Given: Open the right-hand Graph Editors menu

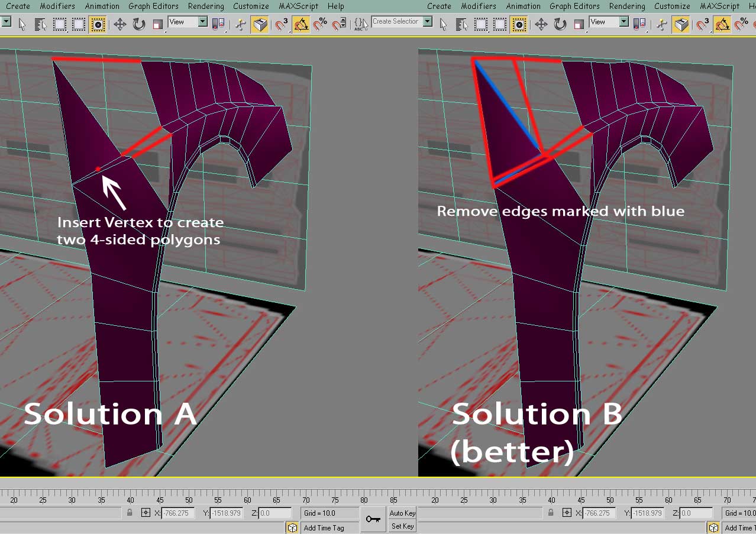Looking at the screenshot, I should 574,6.
